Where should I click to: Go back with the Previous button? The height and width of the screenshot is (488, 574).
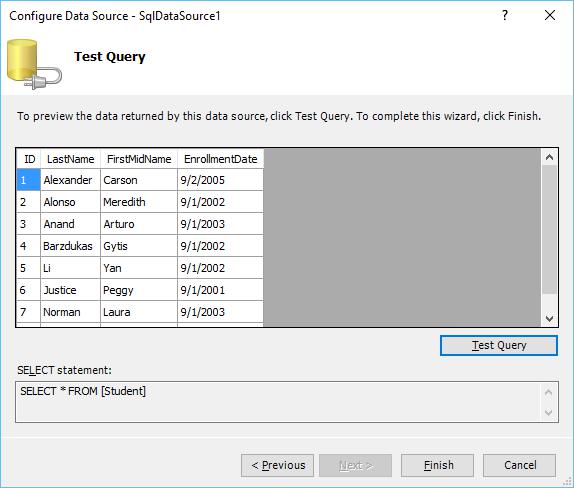pyautogui.click(x=277, y=465)
